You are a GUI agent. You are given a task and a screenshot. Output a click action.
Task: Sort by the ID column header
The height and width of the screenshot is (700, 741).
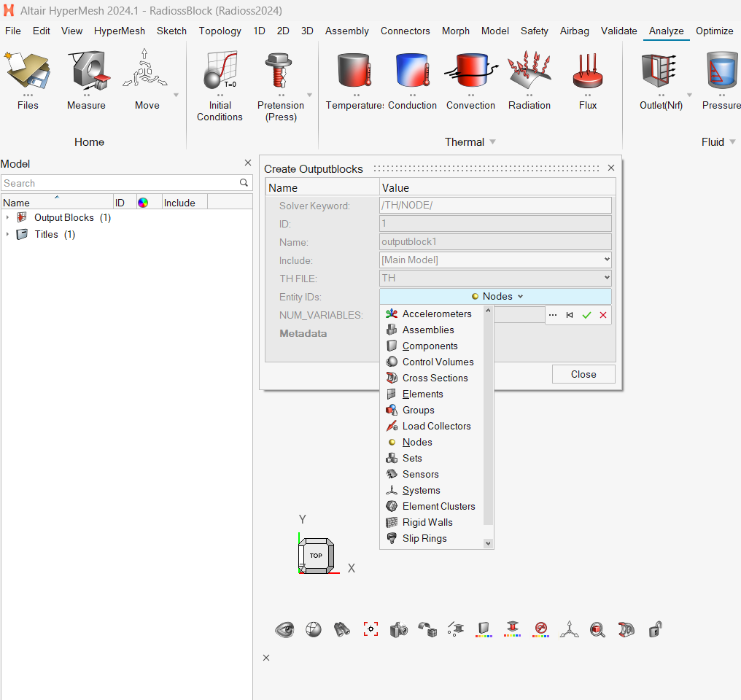pos(124,203)
